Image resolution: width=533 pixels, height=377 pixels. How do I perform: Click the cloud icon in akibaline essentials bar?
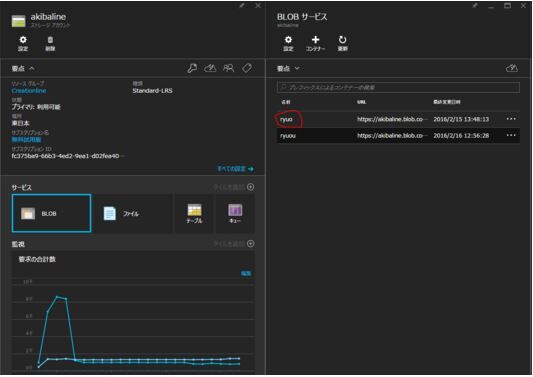point(210,68)
